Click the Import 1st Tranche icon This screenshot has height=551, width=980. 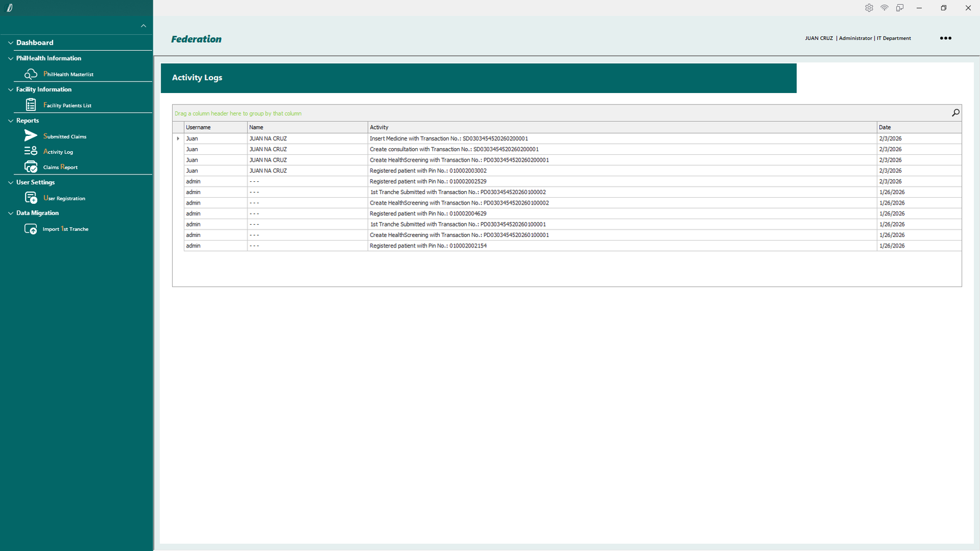(31, 229)
